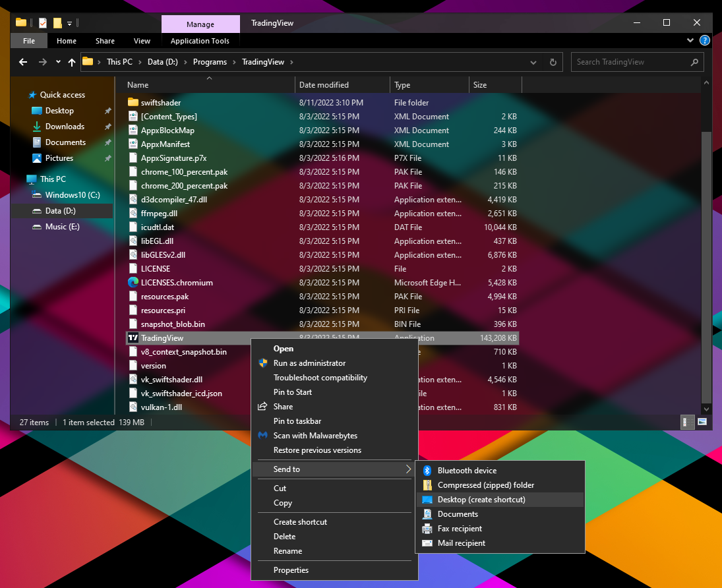The height and width of the screenshot is (588, 722).
Task: Click the Manage contextual tab
Action: pos(200,24)
